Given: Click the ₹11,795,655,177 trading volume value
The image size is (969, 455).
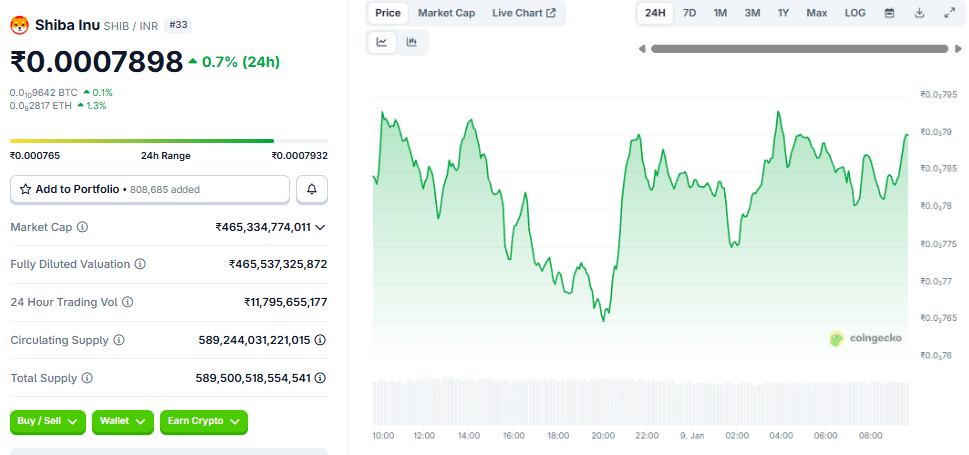Looking at the screenshot, I should [286, 302].
